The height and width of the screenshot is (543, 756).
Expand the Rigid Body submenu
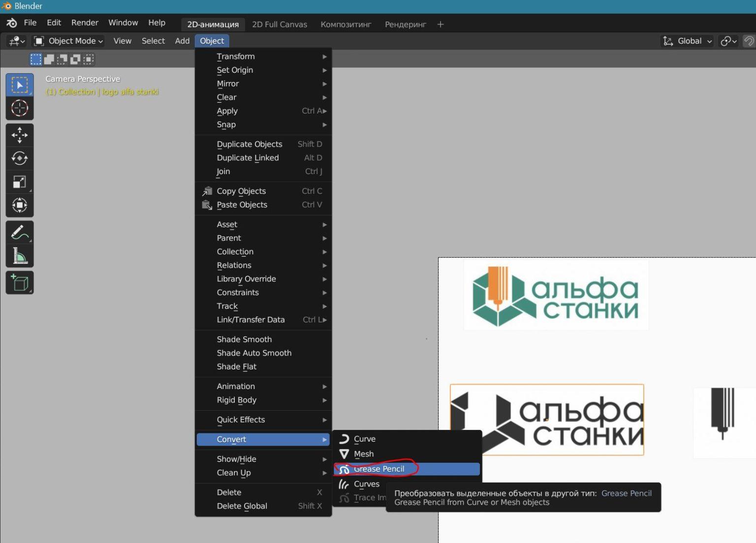pyautogui.click(x=263, y=400)
